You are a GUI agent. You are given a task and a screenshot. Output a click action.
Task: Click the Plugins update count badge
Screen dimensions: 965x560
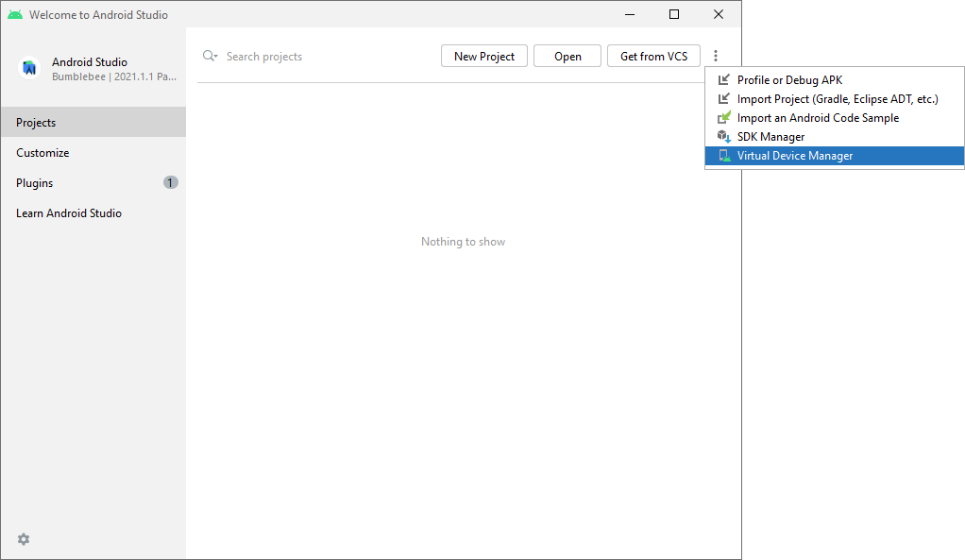point(171,182)
